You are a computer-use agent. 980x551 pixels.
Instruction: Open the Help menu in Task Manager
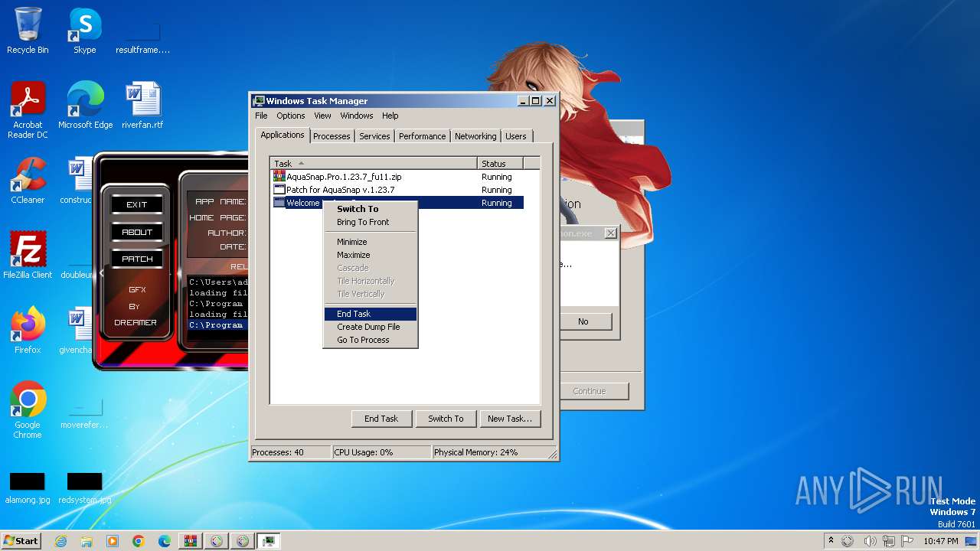tap(390, 116)
